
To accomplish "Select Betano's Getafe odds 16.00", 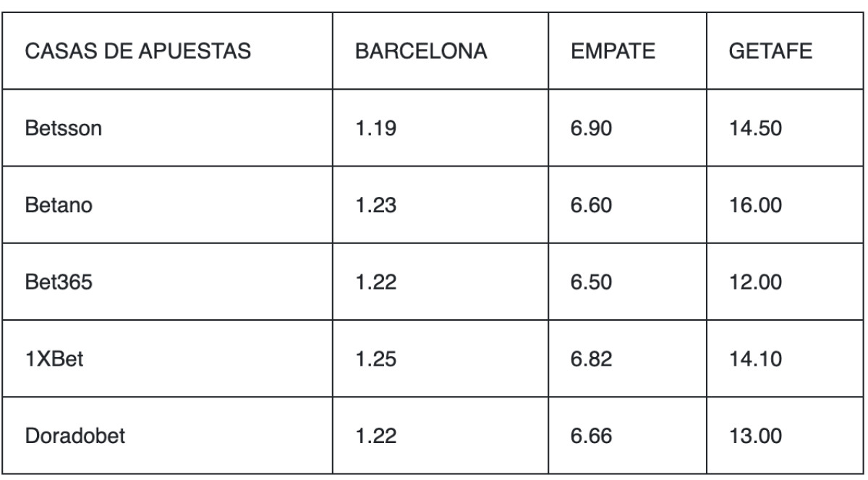I will 752,207.
